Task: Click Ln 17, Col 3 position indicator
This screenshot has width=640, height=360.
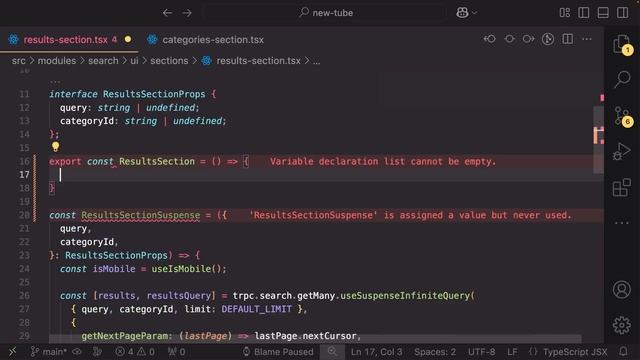Action: tap(376, 351)
